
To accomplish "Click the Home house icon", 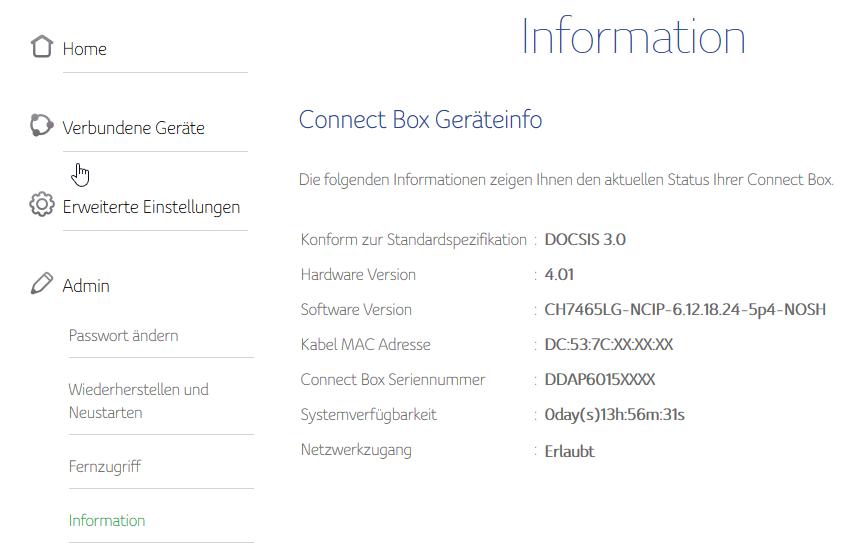I will 41,47.
